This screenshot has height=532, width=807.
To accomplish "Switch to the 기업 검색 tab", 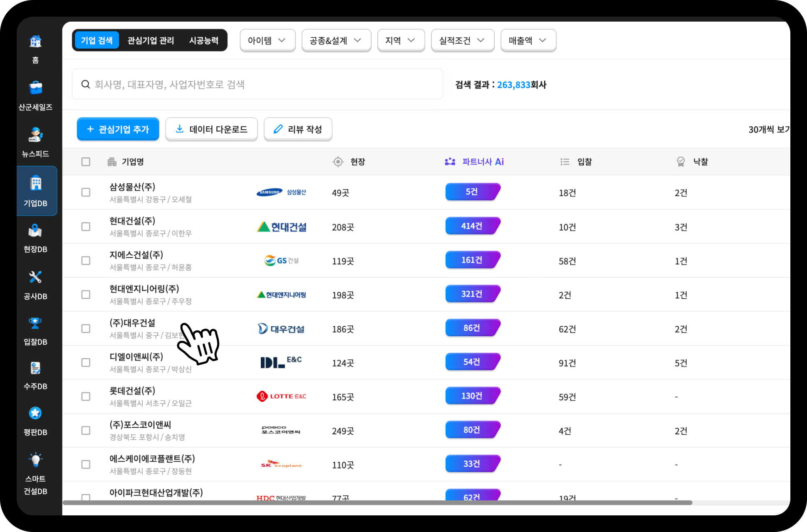I will 97,40.
